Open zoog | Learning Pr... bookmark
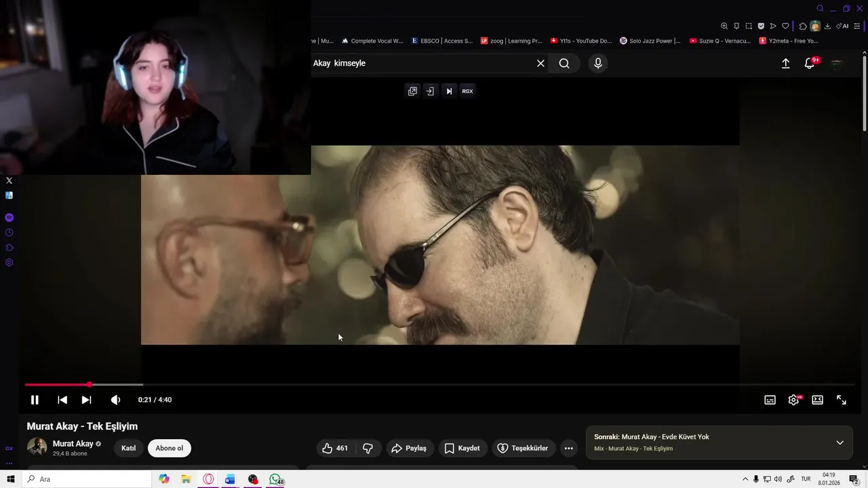 (x=511, y=41)
